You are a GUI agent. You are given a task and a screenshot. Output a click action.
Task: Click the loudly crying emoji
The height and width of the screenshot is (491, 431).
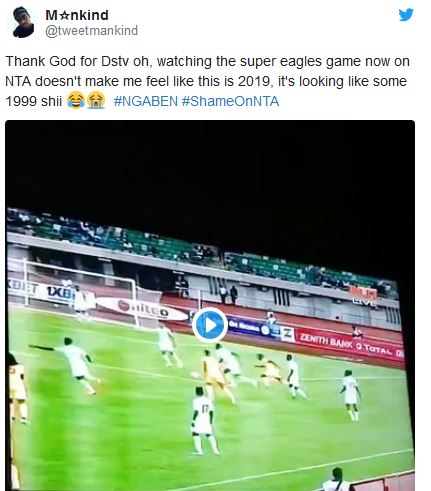coord(96,101)
